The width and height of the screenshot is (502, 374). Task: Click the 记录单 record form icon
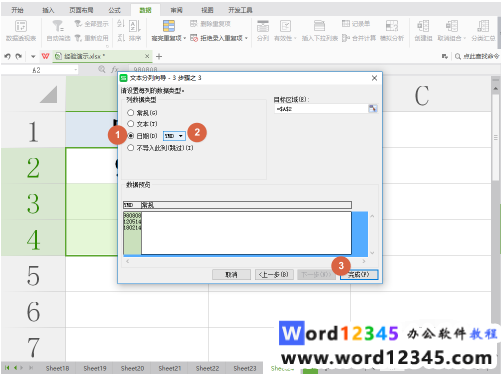click(x=346, y=23)
